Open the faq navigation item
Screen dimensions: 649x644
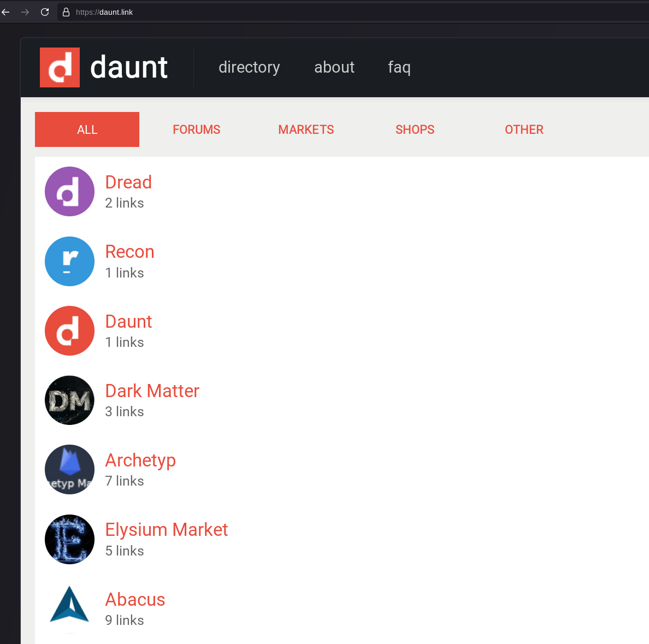click(399, 67)
